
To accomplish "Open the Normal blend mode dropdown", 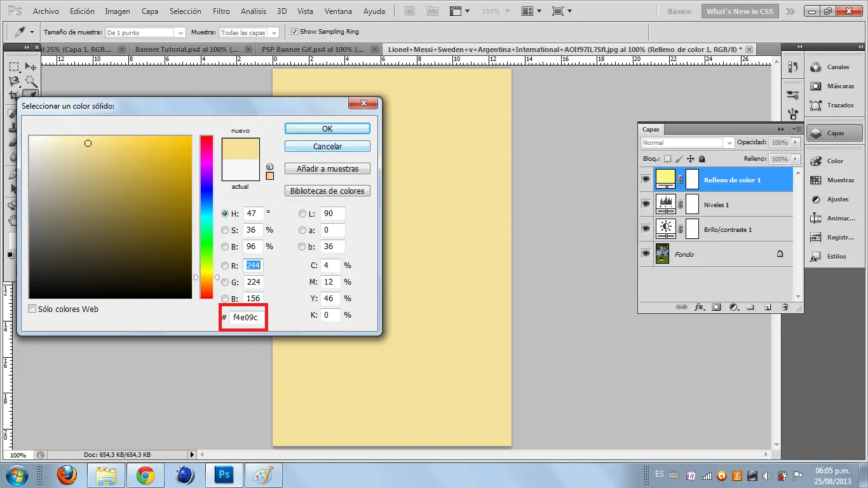I will pyautogui.click(x=688, y=142).
